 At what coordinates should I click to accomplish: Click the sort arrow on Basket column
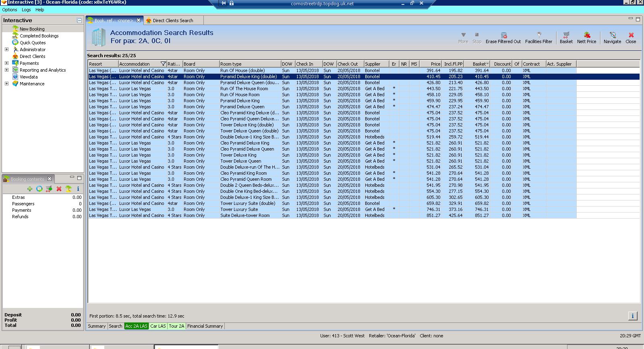487,64
